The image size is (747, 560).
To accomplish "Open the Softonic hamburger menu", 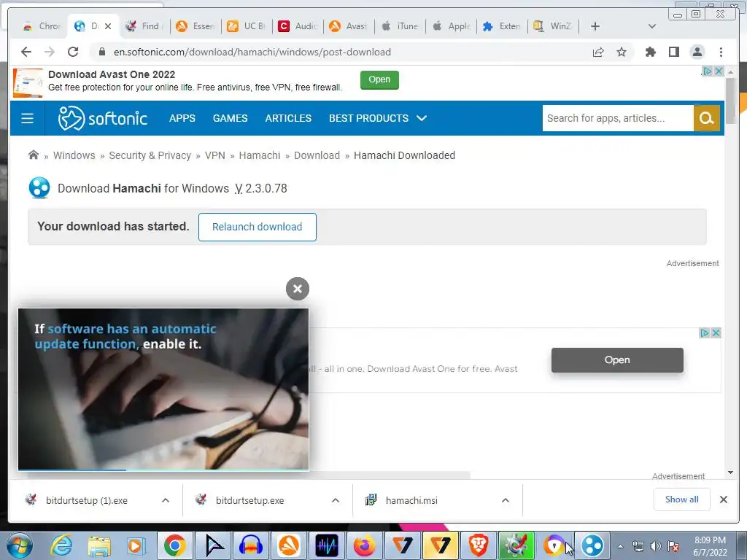I will pos(27,118).
